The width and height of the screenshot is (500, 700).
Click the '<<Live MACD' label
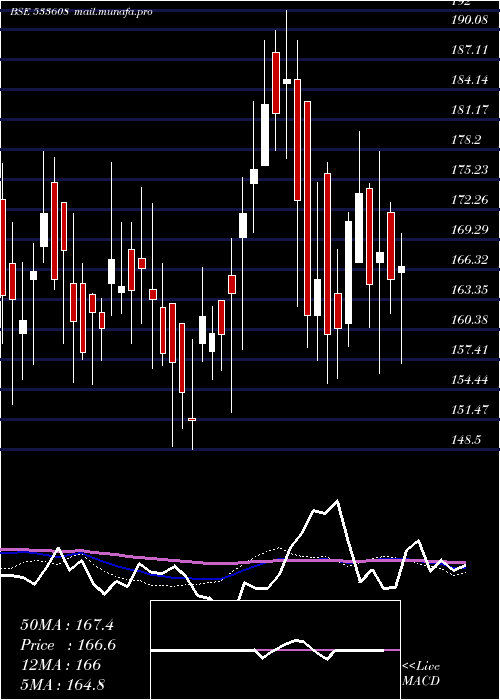pyautogui.click(x=421, y=674)
